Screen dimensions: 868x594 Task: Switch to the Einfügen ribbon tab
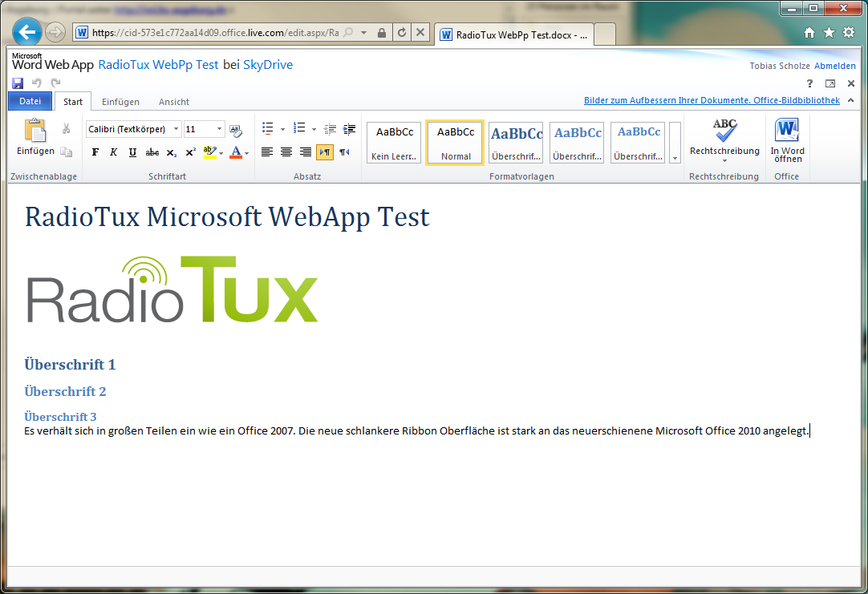click(x=120, y=102)
